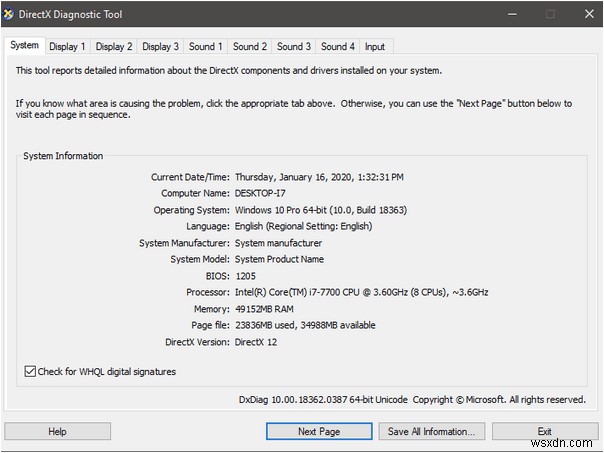Open the Display 1 tab
Image resolution: width=604 pixels, height=453 pixels.
[67, 47]
